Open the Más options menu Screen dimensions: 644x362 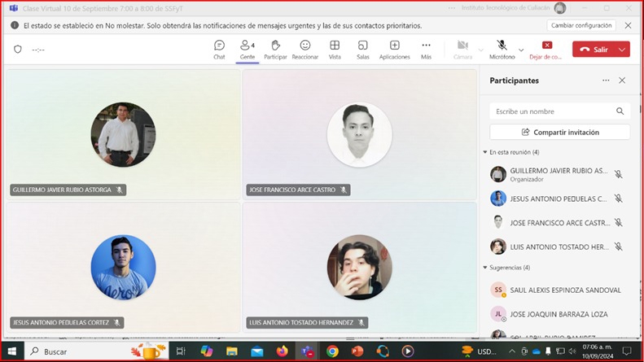[x=426, y=50]
